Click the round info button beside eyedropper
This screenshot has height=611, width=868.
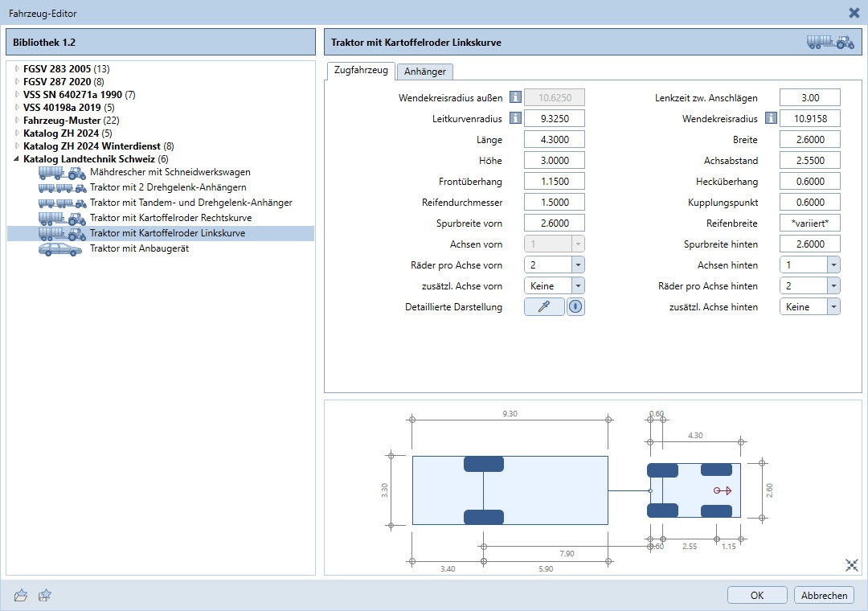click(x=575, y=307)
